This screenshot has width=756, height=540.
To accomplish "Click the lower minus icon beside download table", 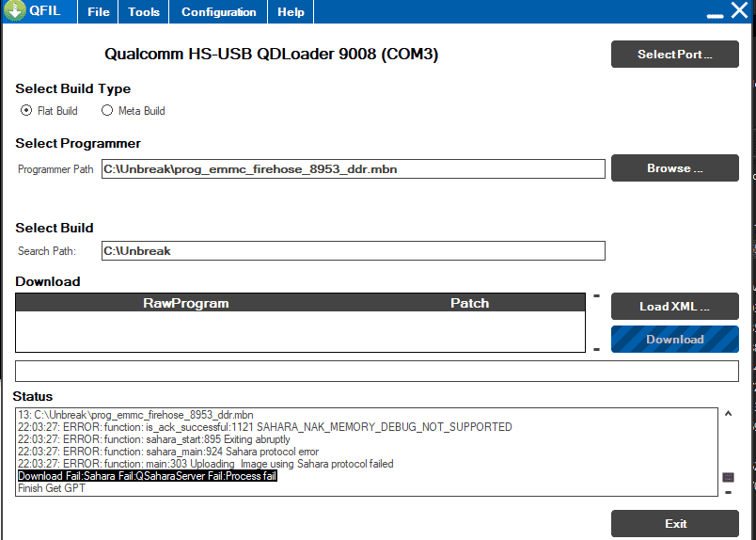I will 596,349.
